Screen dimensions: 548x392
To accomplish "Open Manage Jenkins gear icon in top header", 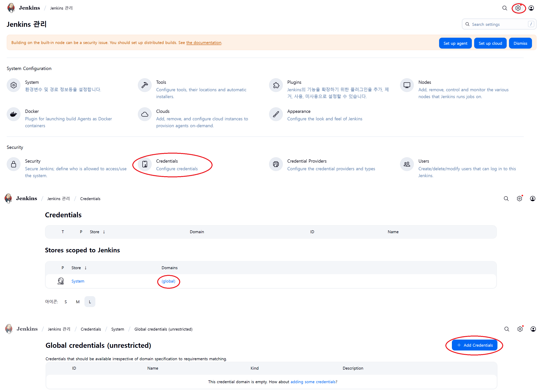I will click(518, 8).
